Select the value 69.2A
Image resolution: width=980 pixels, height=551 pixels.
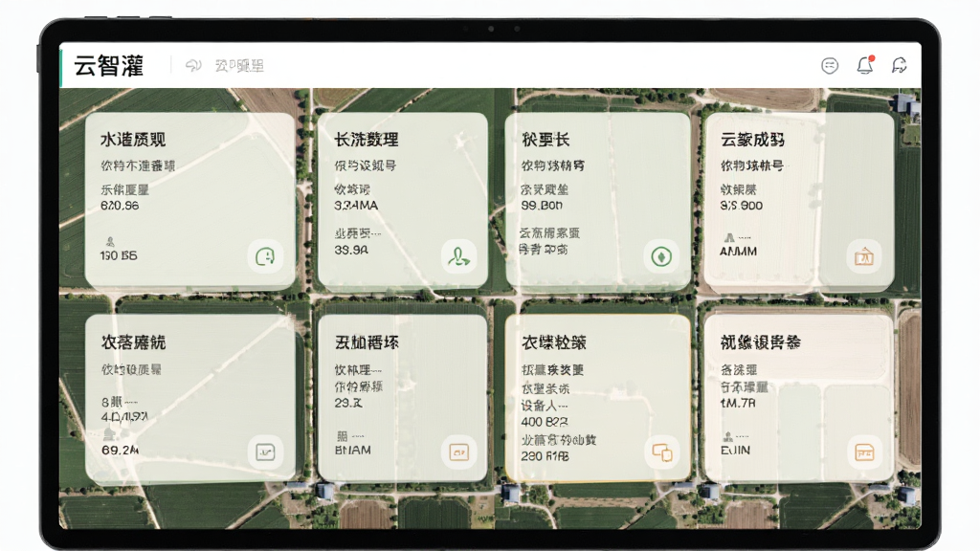coord(120,450)
